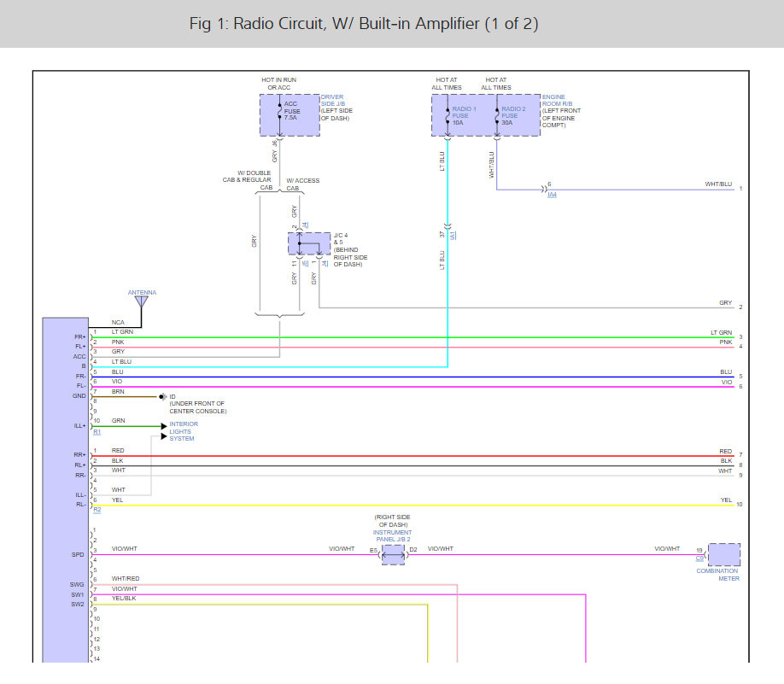Image resolution: width=784 pixels, height=684 pixels.
Task: Click the COMBINATION METER link
Action: coord(717,575)
